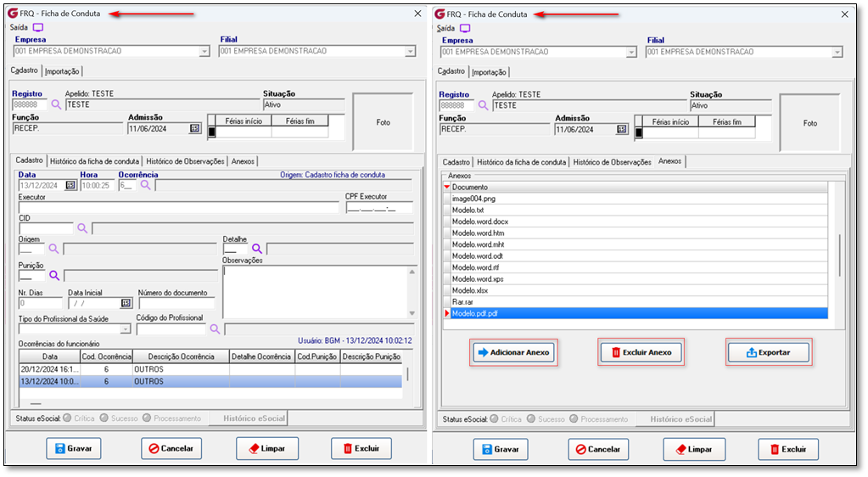Select Processamento eSocial status in right window
868x477 pixels.
[x=574, y=418]
